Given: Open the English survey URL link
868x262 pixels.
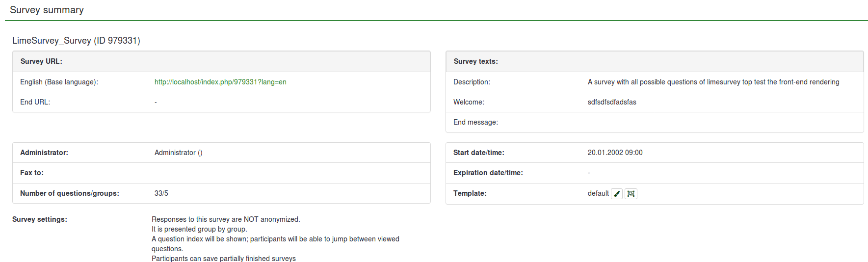Looking at the screenshot, I should [220, 82].
